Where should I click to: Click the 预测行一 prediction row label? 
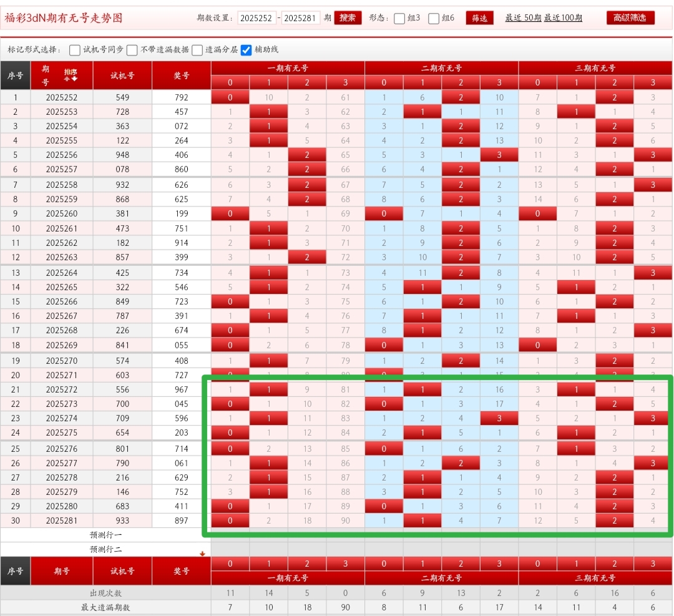coord(105,535)
